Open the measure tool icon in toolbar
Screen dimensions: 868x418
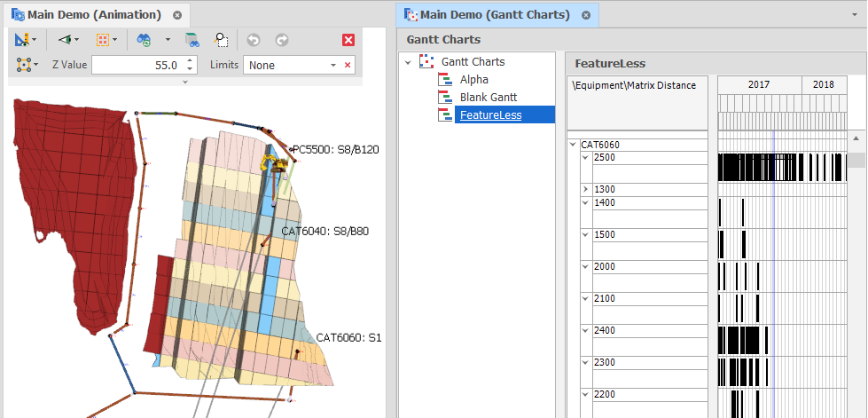(24, 40)
